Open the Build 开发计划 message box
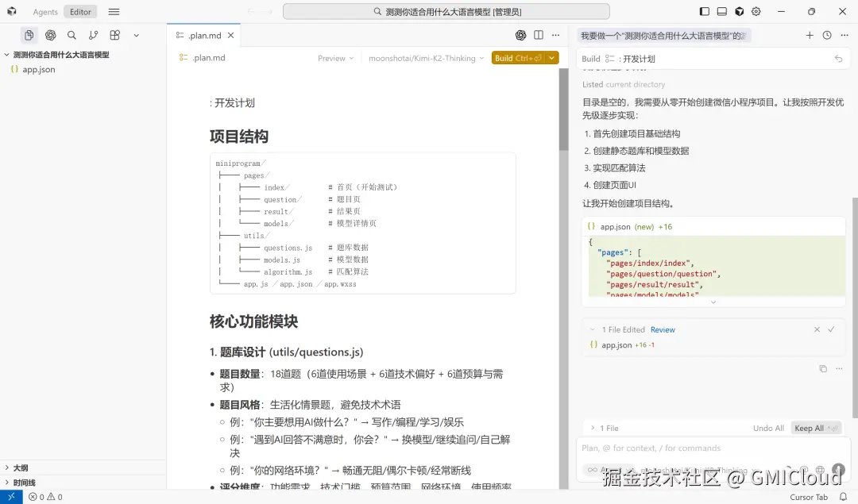Image resolution: width=858 pixels, height=504 pixels. (713, 59)
